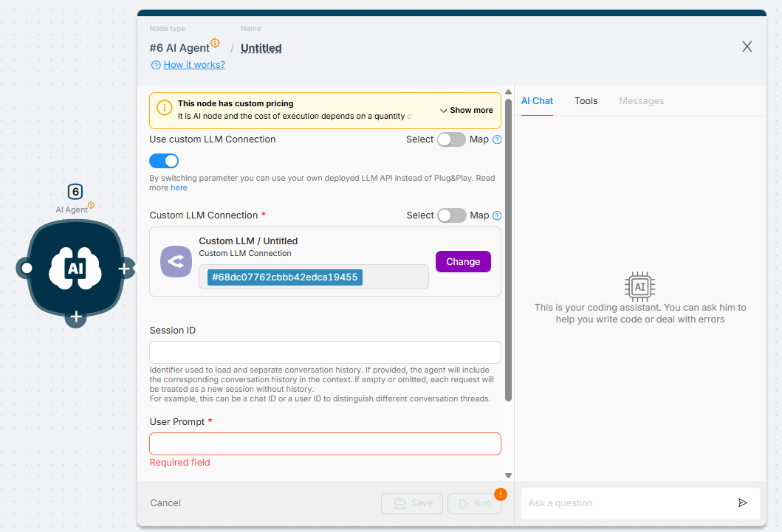Click the node's left input connector circle
This screenshot has width=782, height=532.
point(27,268)
